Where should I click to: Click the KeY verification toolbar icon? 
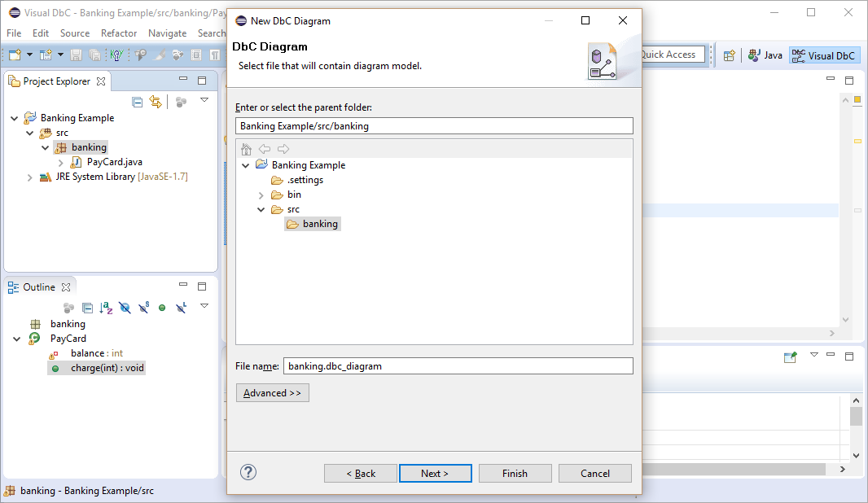tap(116, 55)
